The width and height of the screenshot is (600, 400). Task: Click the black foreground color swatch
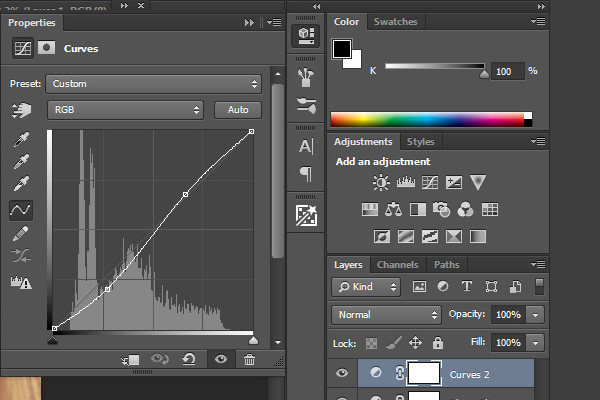342,49
